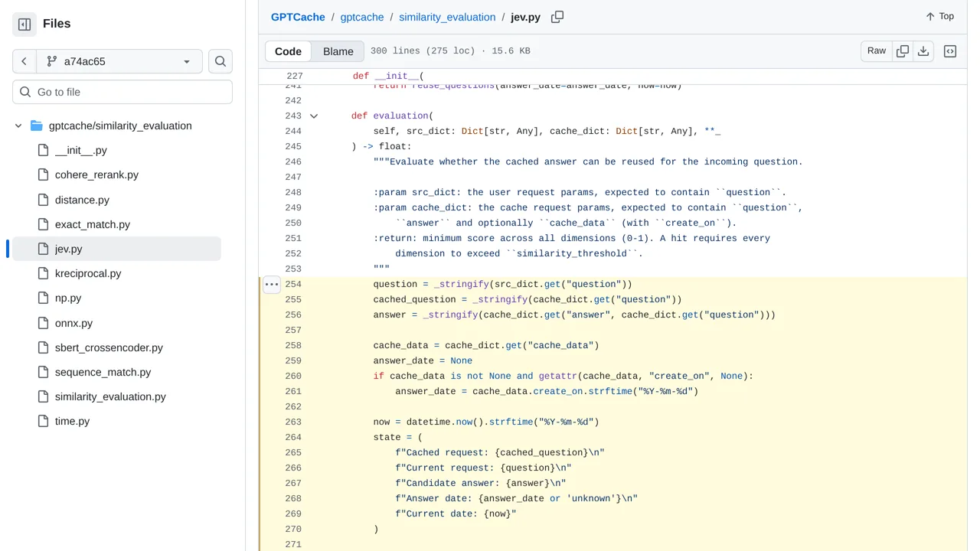Click the '300 lines (275 loc) · 15.6 KB' text
Screen dimensions: 980x551
450,51
